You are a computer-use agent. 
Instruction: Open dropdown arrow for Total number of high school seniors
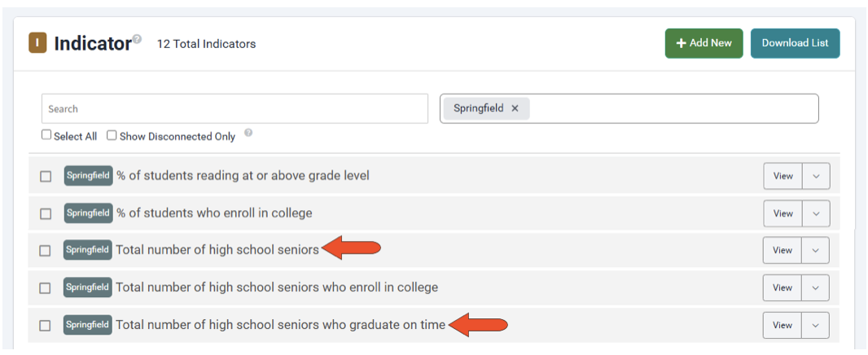coord(816,251)
